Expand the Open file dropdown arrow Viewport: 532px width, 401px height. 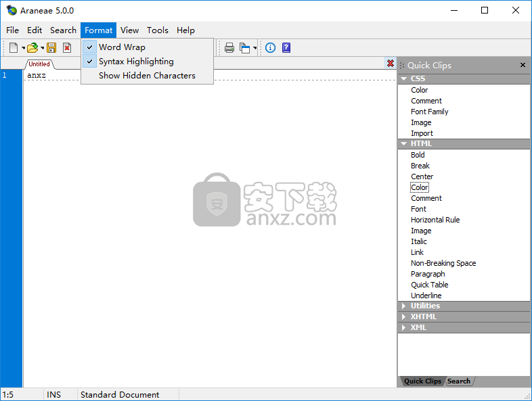43,48
